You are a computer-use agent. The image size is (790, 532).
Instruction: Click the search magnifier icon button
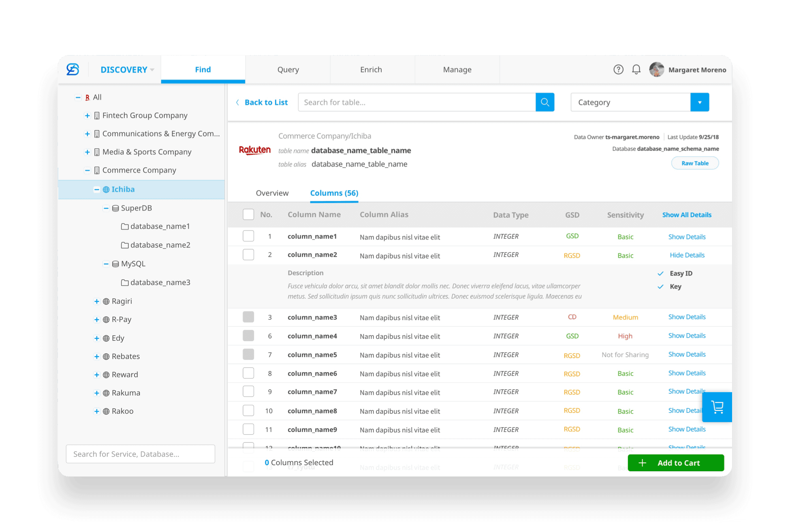(x=544, y=102)
